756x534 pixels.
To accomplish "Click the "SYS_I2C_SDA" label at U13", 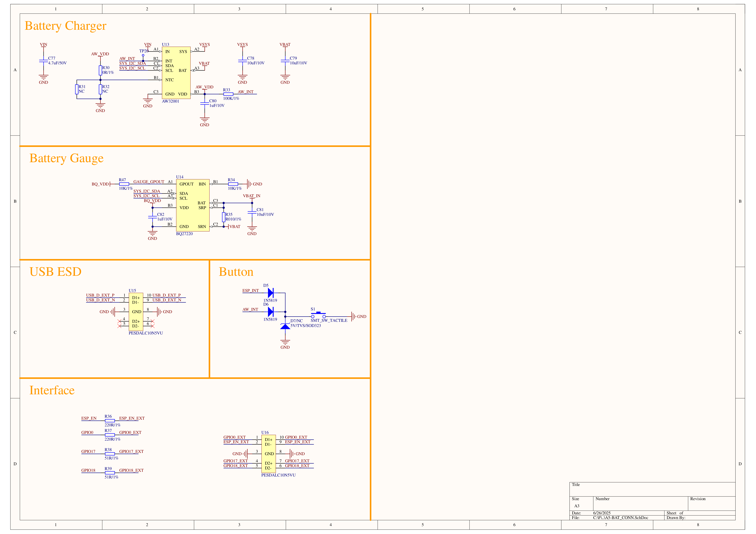I will [x=133, y=64].
